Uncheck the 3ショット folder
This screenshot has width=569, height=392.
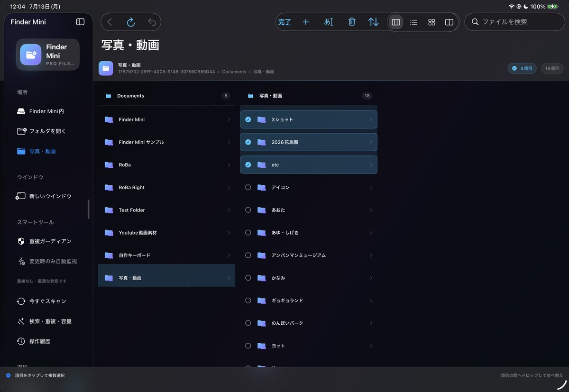coord(248,119)
